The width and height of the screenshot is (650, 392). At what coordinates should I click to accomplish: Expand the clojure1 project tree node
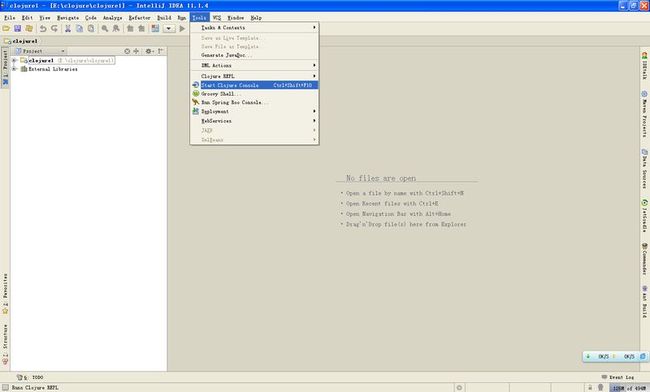(15, 60)
